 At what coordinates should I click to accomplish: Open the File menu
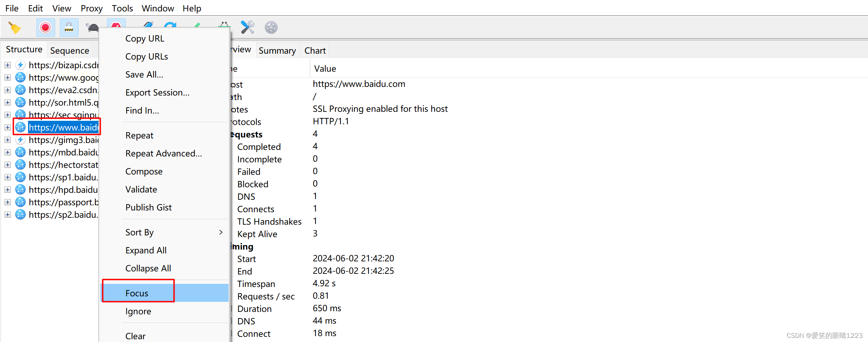(12, 8)
